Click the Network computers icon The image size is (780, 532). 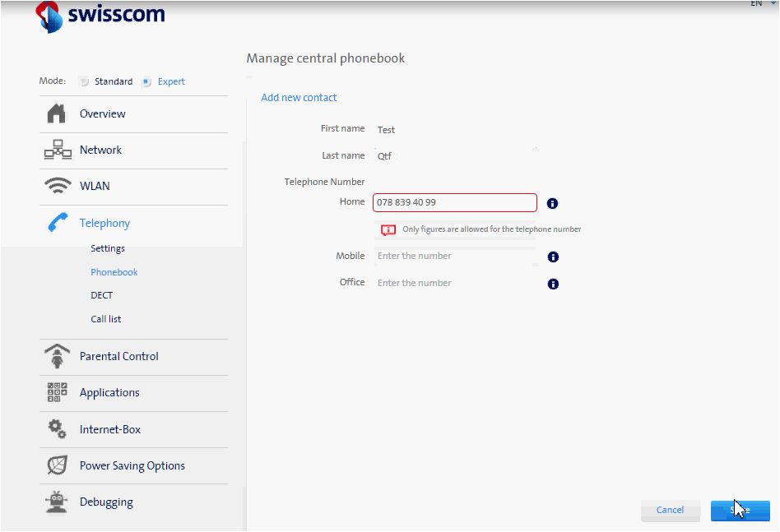tap(57, 150)
